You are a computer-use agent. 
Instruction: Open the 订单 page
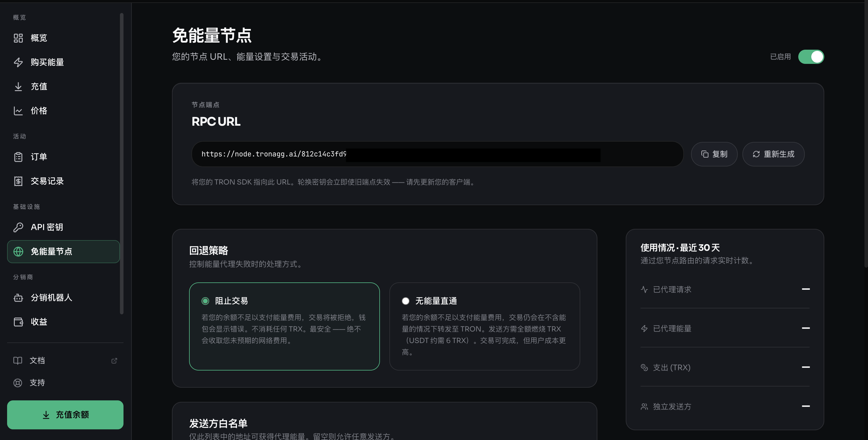click(63, 157)
